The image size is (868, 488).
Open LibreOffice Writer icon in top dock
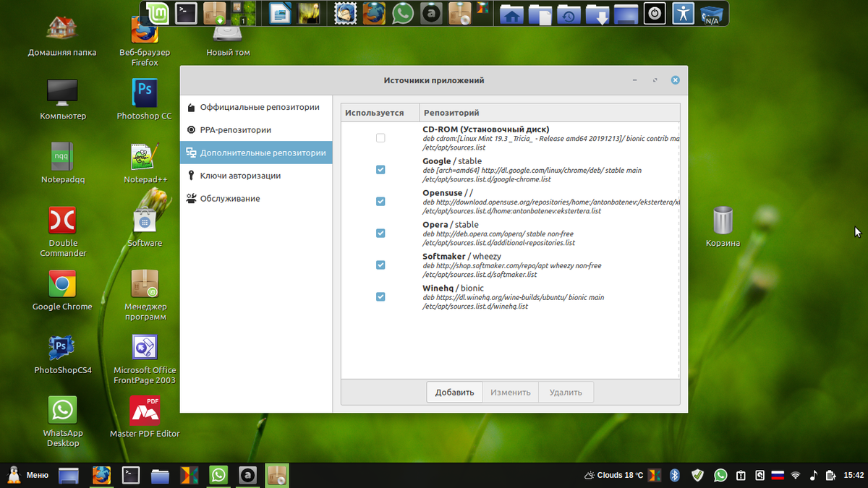280,13
